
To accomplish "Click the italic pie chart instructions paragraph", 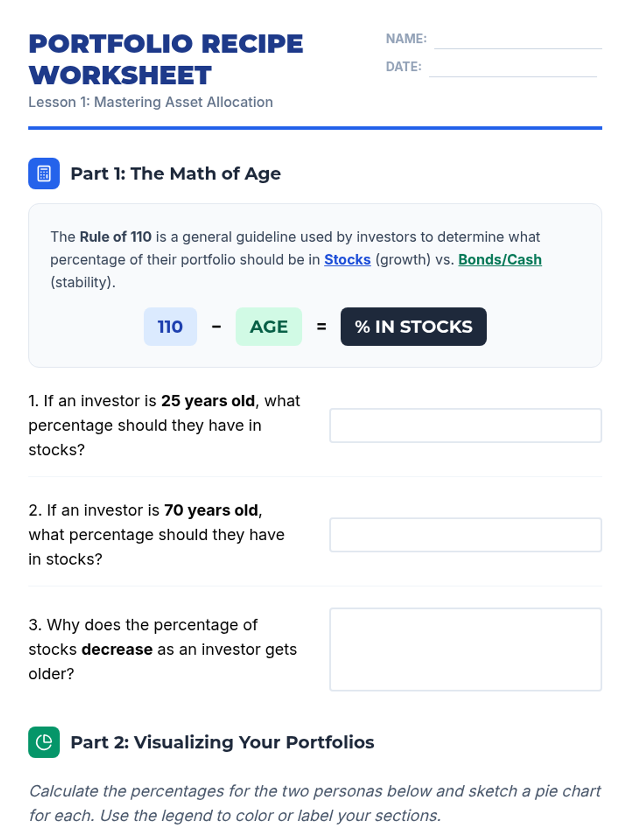I will 314,803.
